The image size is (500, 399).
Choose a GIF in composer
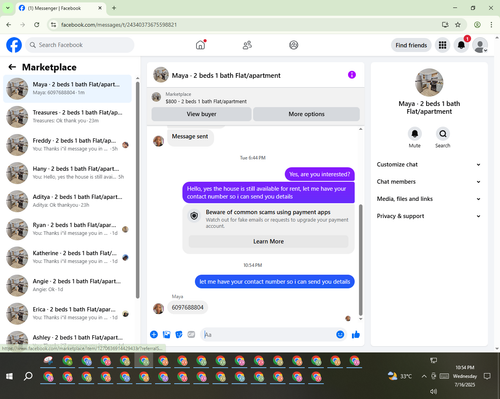191,334
